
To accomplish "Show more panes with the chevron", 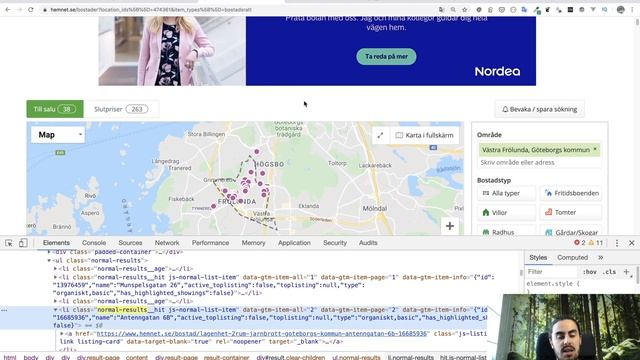I will tap(601, 258).
